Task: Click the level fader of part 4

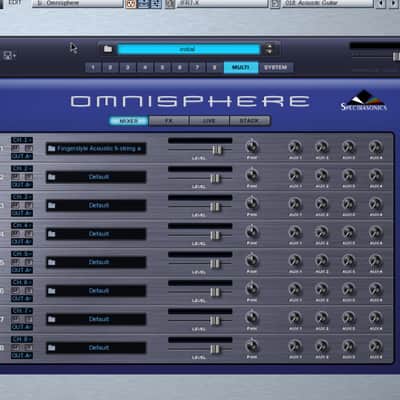Action: coord(215,235)
